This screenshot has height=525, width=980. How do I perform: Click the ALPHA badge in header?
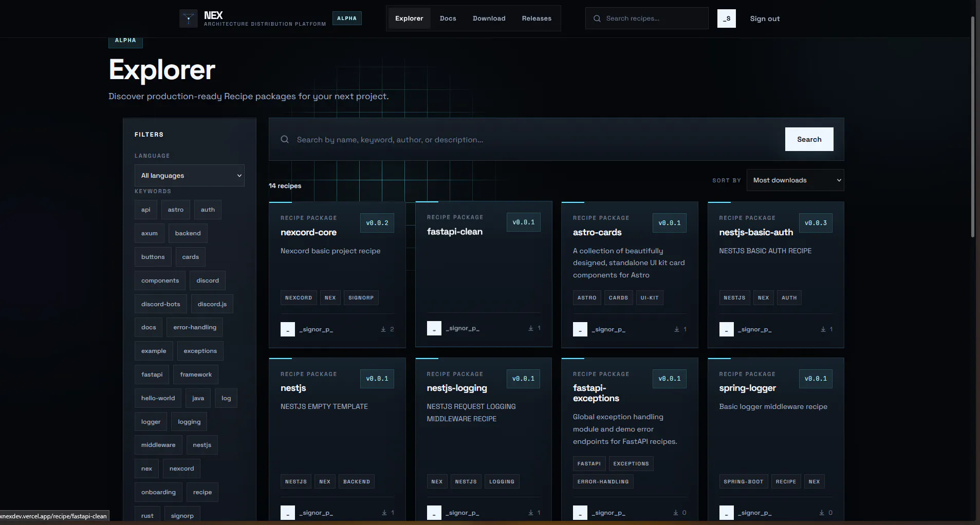click(x=347, y=18)
